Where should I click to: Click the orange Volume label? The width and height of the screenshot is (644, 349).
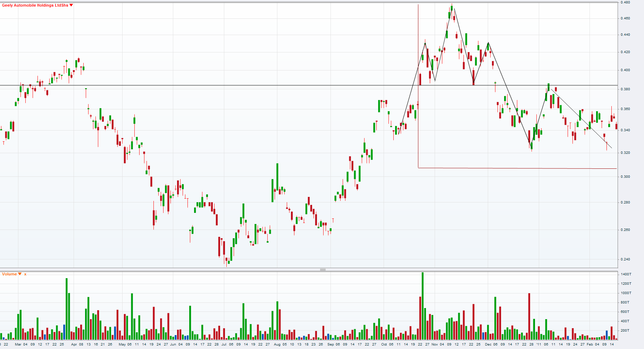[x=9, y=274]
